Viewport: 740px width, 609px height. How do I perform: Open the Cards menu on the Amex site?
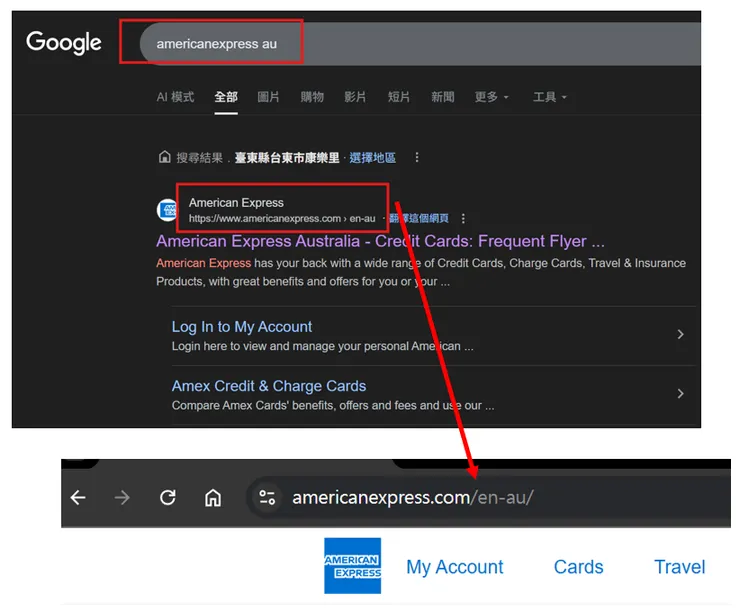(x=578, y=567)
